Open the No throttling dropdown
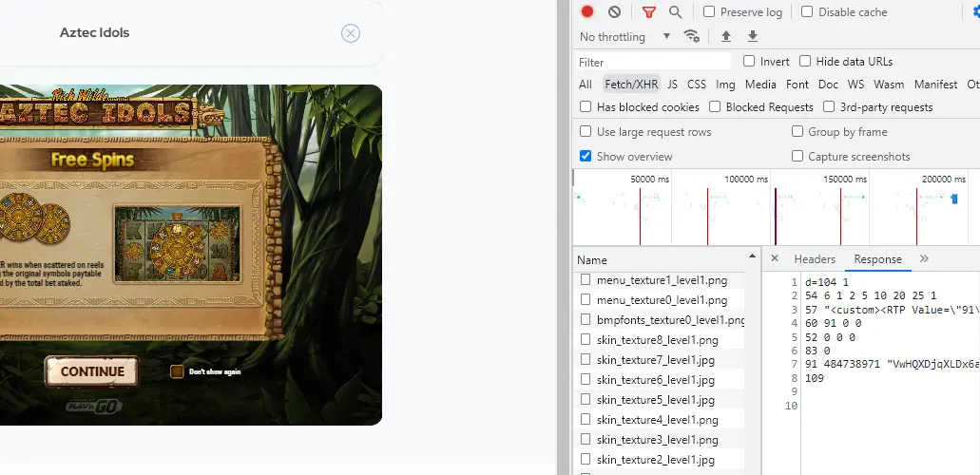This screenshot has width=980, height=475. pyautogui.click(x=625, y=36)
